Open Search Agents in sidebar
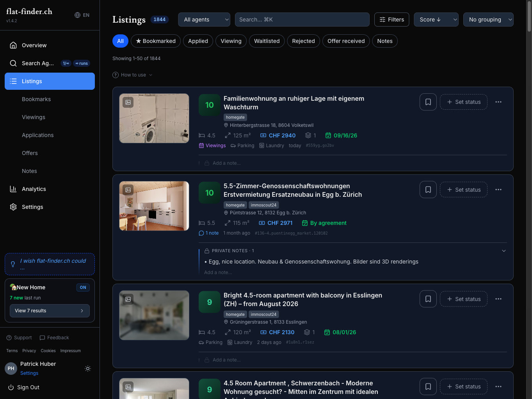The width and height of the screenshot is (532, 399). click(x=50, y=63)
